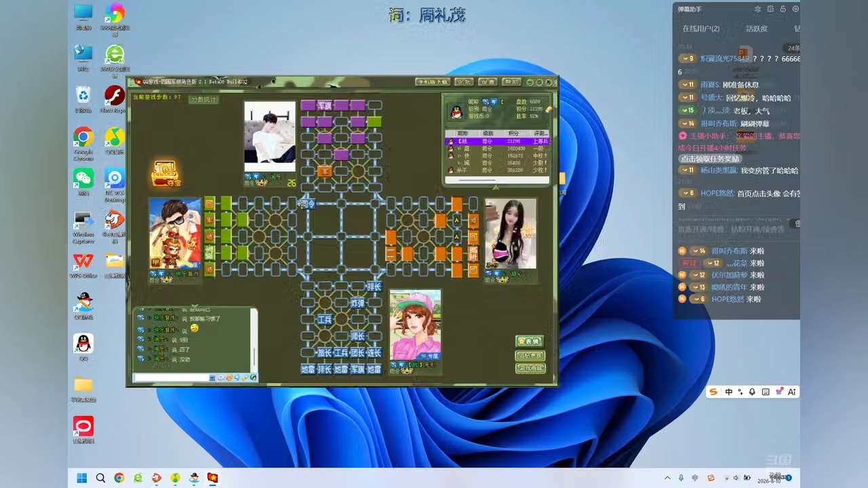
Task: Click the 积分 column header in the player list
Action: coord(513,134)
